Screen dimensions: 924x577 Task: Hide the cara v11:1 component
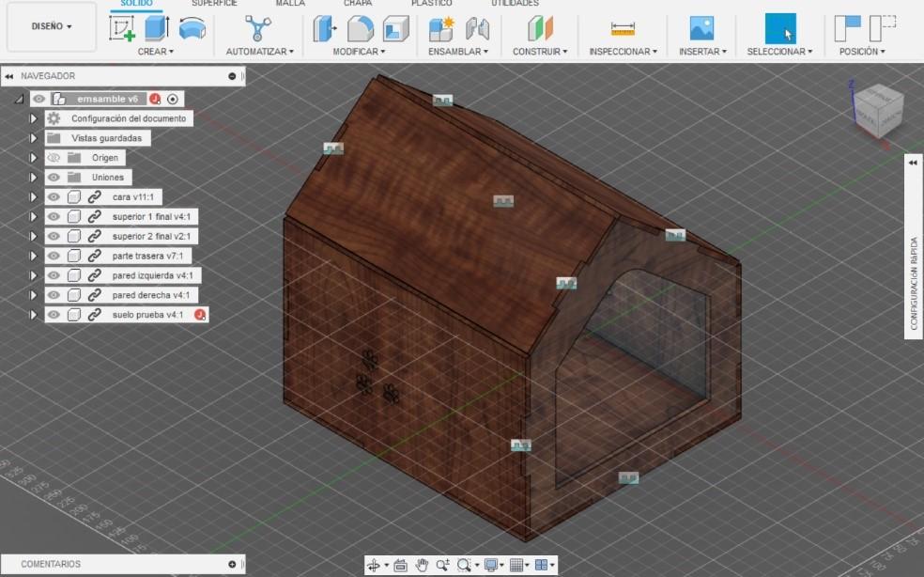[x=54, y=197]
